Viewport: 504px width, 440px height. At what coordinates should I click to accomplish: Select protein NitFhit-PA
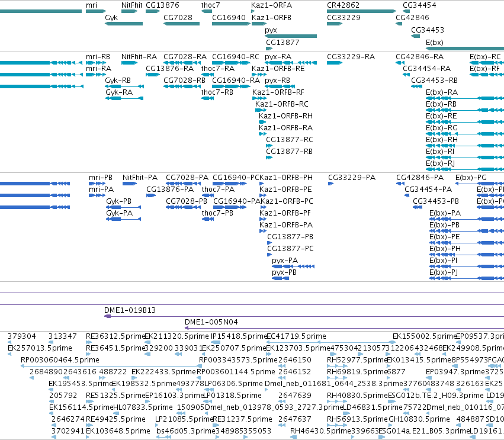point(140,178)
